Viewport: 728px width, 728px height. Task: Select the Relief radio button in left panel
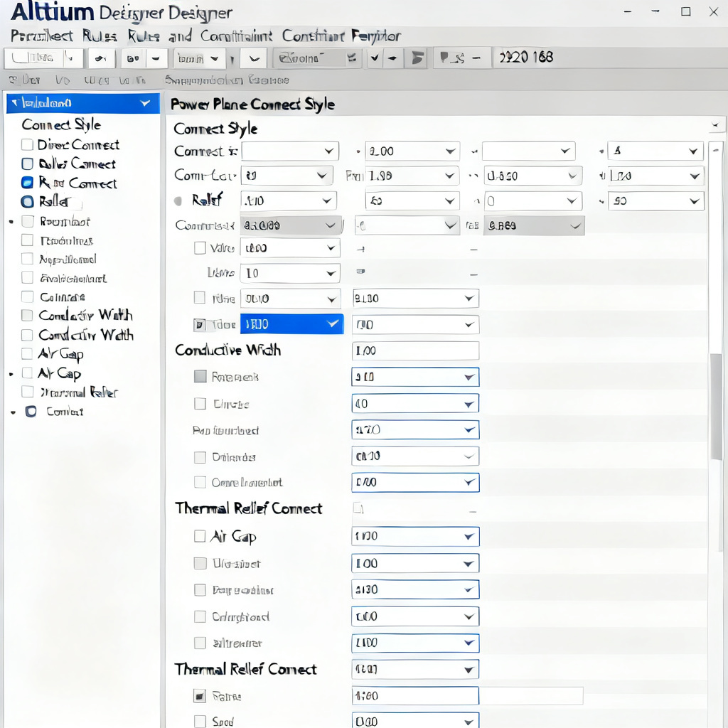point(27,201)
